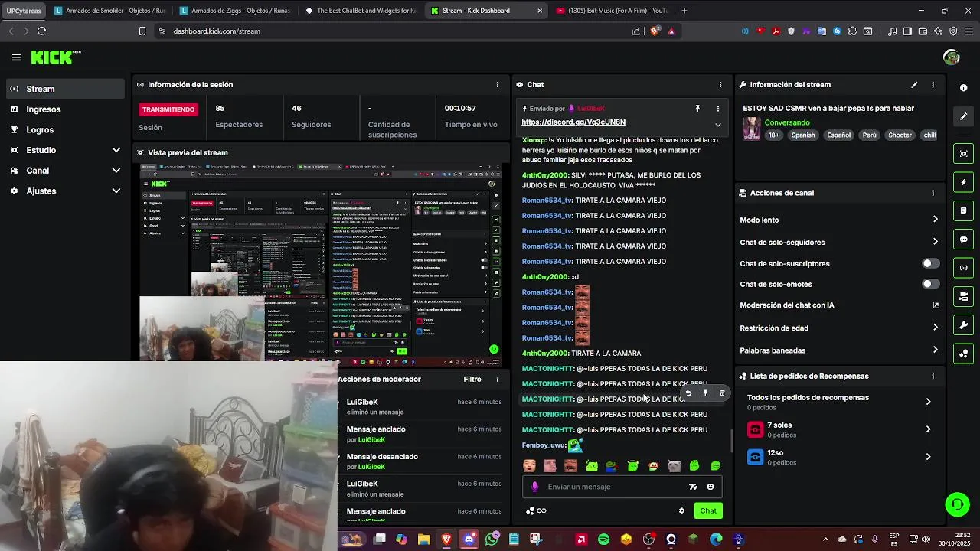Select Stream in the sidebar
The height and width of the screenshot is (551, 980).
pos(65,89)
